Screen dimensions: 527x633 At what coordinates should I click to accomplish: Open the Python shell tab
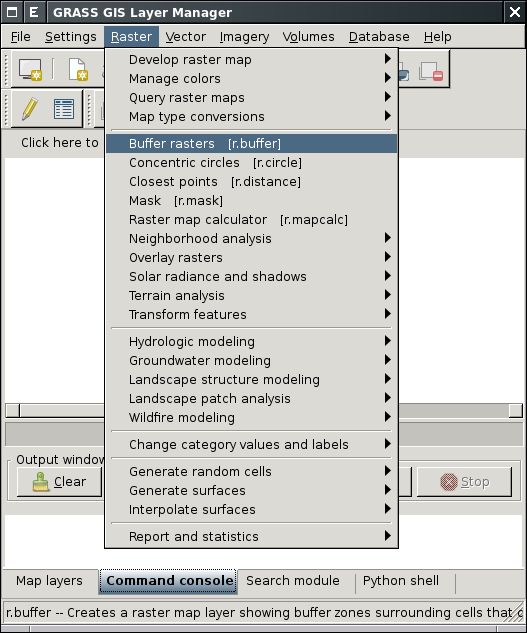pos(401,581)
